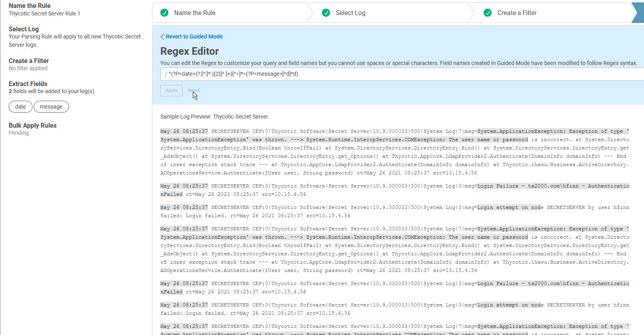The height and width of the screenshot is (335, 644).
Task: Click the back chevron before Revert to Guided Mode
Action: [162, 36]
